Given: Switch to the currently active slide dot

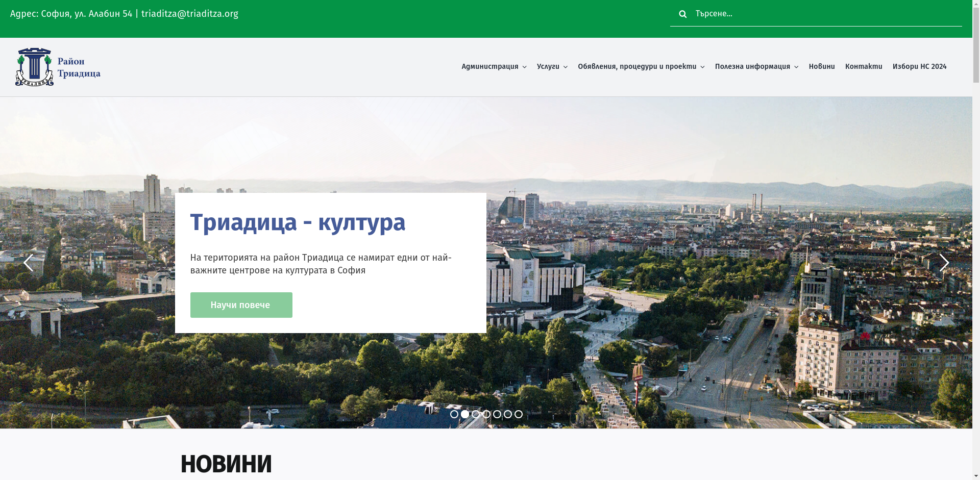Looking at the screenshot, I should tap(464, 414).
